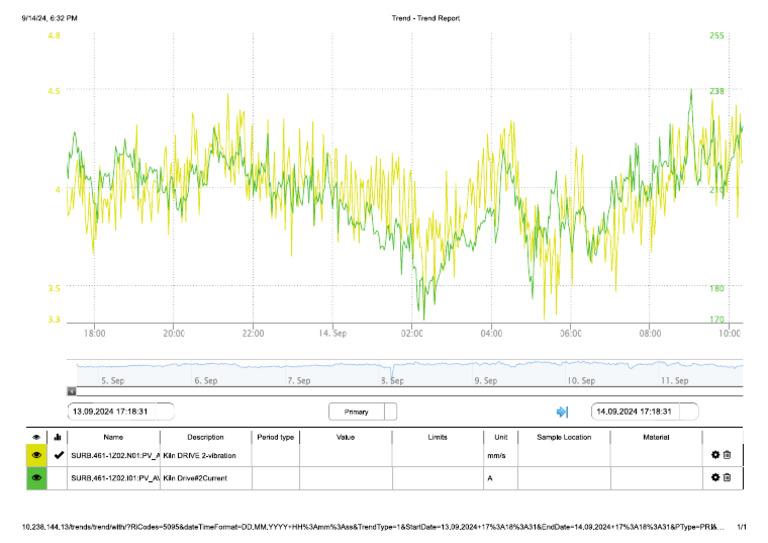Viewport: 768px width, 543px height.
Task: Click the navigator timeline at 8. Sep
Action: pos(392,380)
